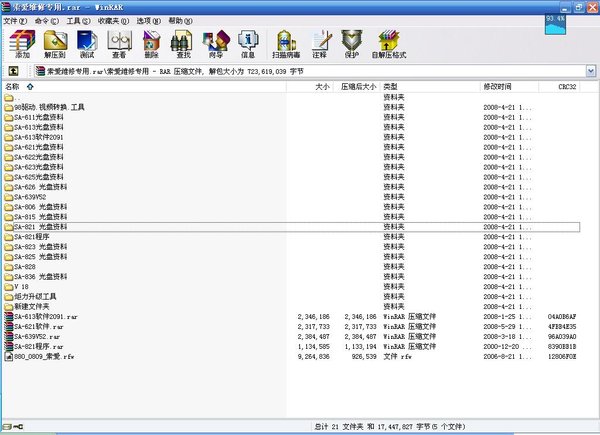Sort by 压缩后大小 column header
600x435 pixels.
pyautogui.click(x=358, y=87)
